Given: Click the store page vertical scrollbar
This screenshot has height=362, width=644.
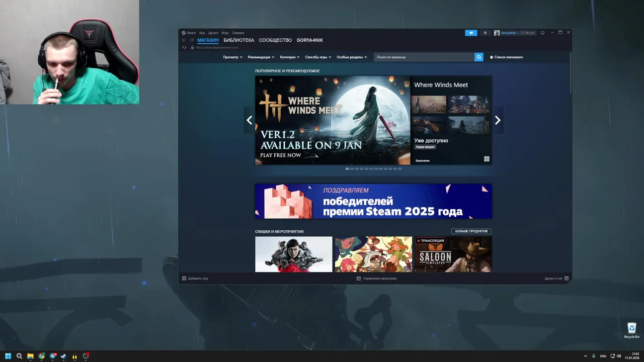Looking at the screenshot, I should 570,72.
